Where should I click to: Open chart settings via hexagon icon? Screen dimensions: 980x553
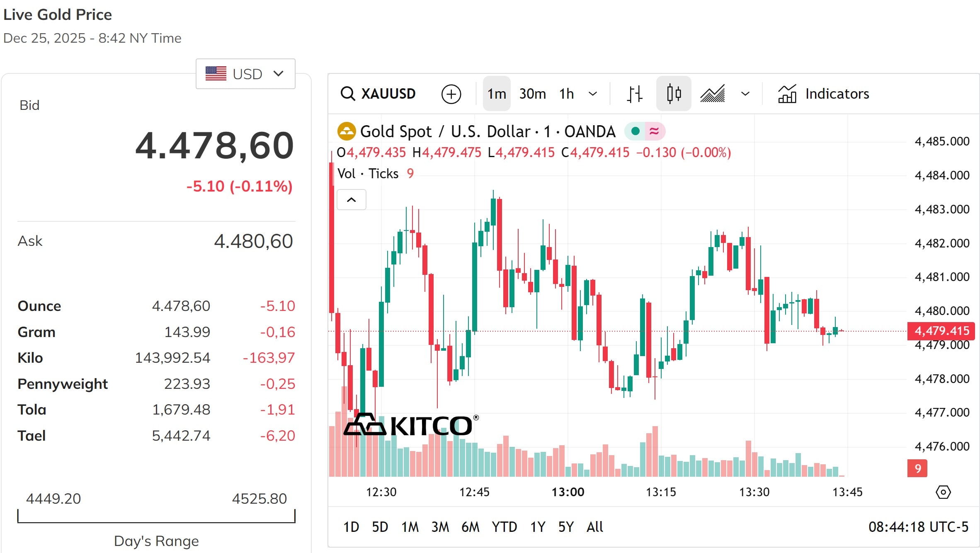(x=943, y=492)
